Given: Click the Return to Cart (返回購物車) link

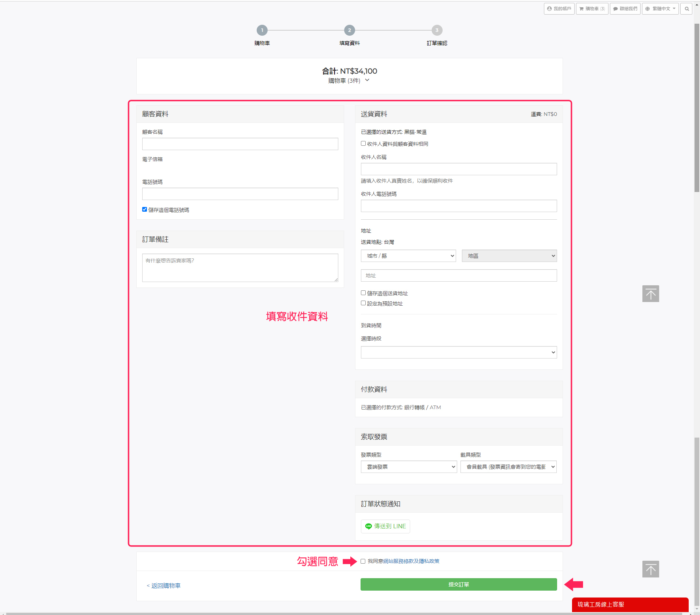Looking at the screenshot, I should (x=164, y=585).
